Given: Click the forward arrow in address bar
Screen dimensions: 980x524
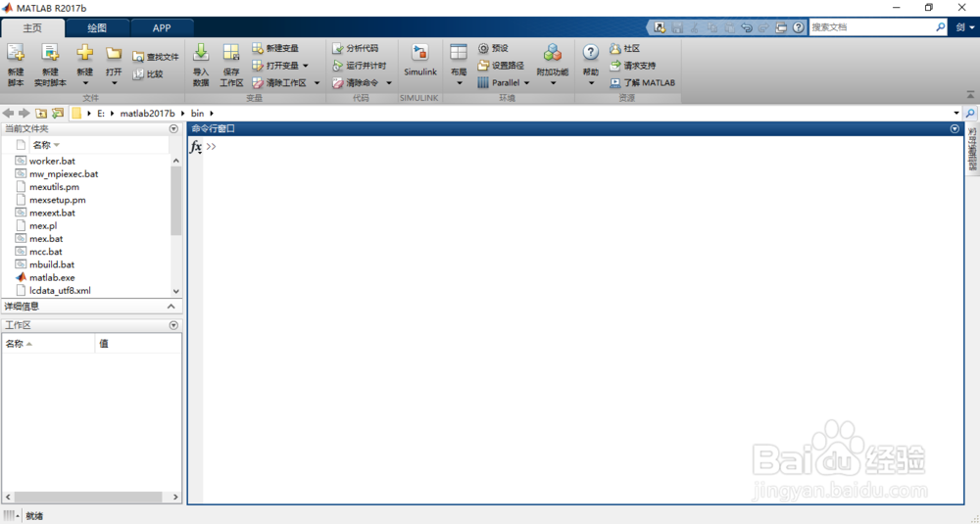Looking at the screenshot, I should coord(24,113).
